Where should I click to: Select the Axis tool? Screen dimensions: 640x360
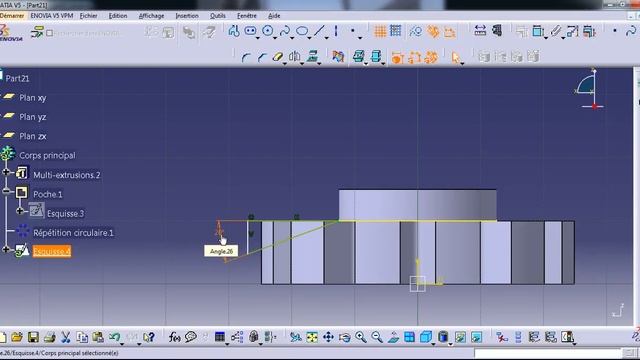(x=336, y=31)
